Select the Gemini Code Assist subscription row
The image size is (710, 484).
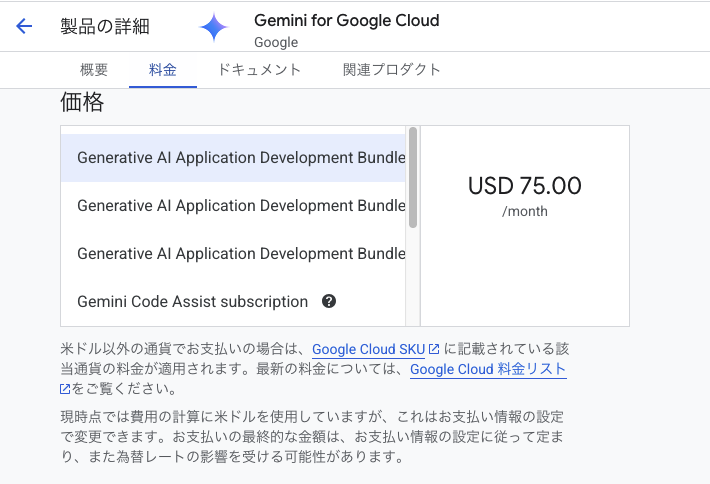233,302
